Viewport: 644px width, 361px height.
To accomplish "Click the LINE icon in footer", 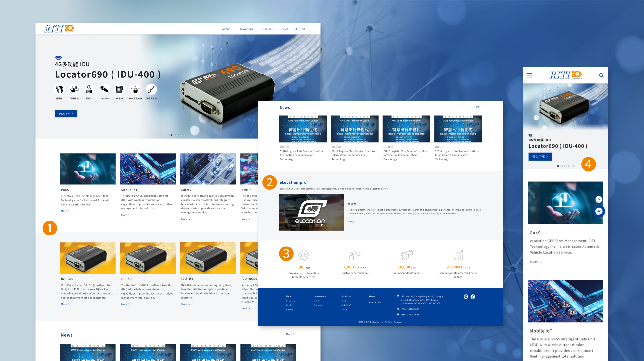I will tap(466, 297).
